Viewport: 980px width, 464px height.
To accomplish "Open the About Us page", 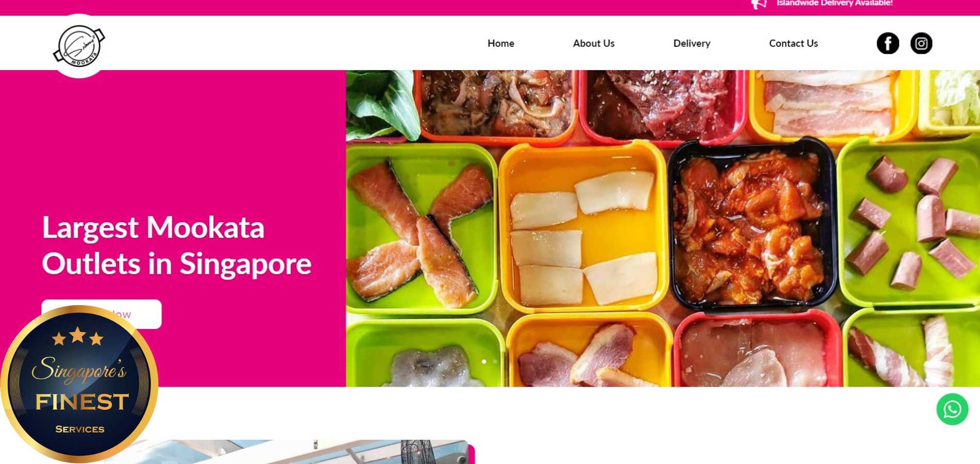I will (x=594, y=43).
